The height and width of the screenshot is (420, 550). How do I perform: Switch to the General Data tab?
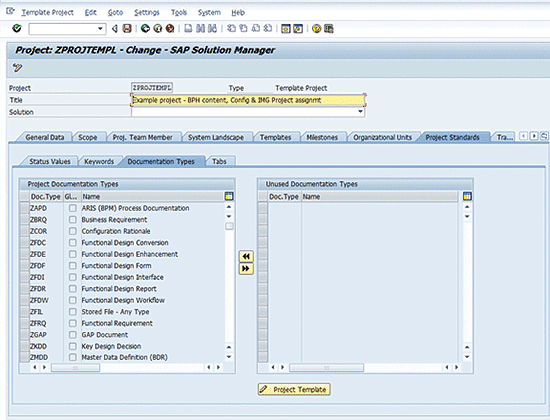pos(45,137)
